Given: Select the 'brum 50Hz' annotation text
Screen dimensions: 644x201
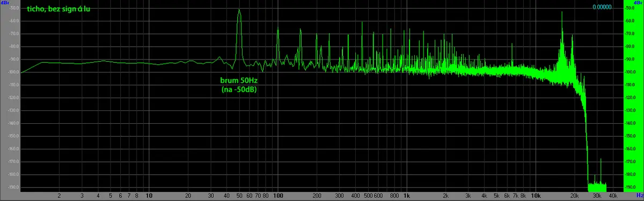Looking at the screenshot, I should click(x=239, y=80).
